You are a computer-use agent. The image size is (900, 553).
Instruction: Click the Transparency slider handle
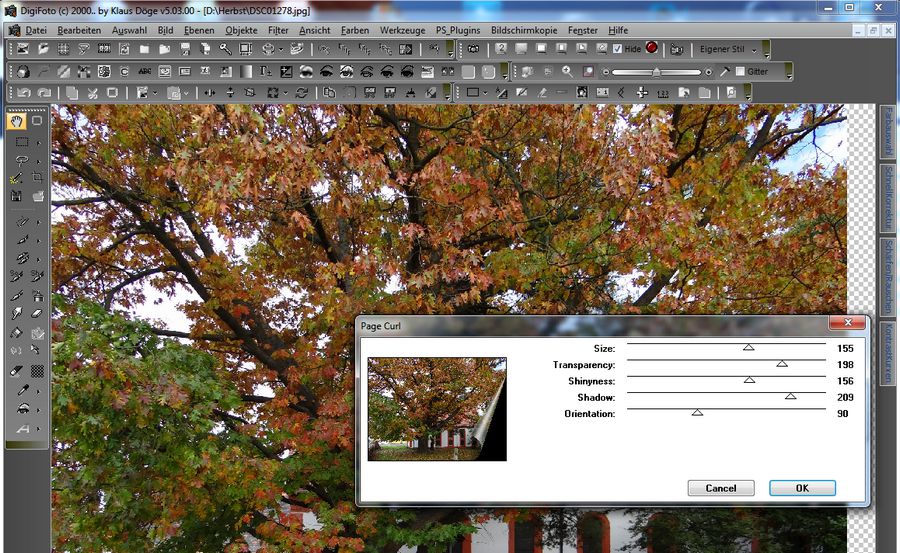(x=782, y=365)
